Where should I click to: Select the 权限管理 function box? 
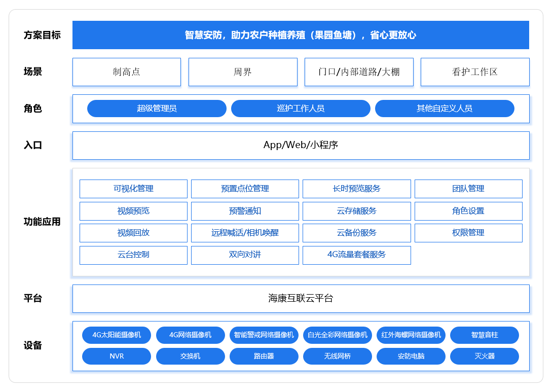(468, 233)
